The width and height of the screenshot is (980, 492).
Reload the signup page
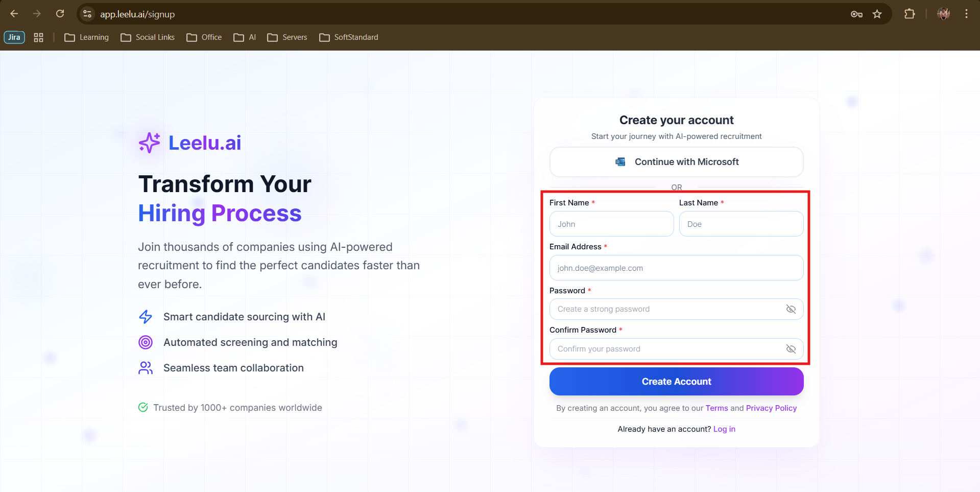(x=60, y=14)
